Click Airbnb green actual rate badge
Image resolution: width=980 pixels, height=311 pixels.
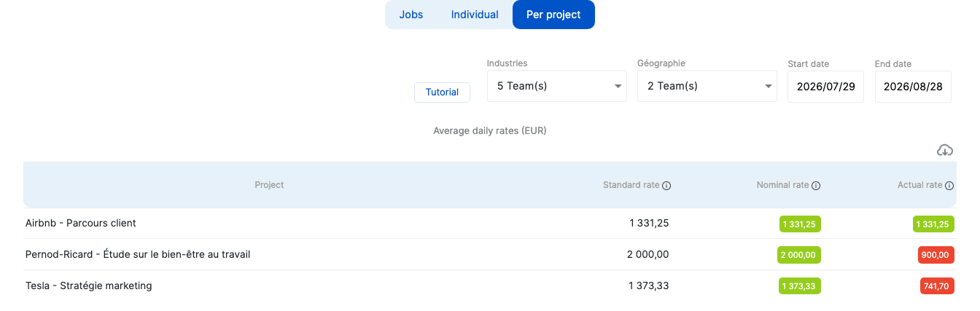click(x=933, y=224)
